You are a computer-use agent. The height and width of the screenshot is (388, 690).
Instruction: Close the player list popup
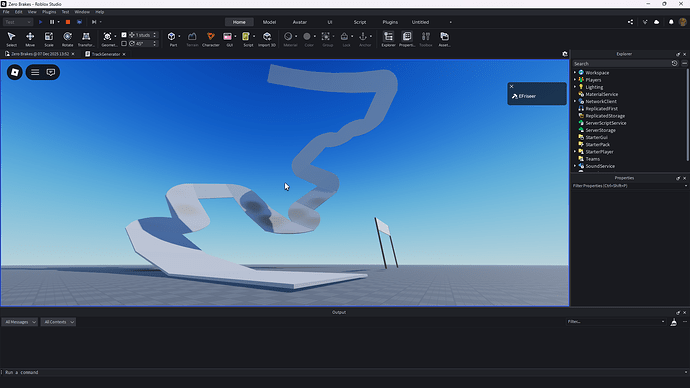coord(511,86)
